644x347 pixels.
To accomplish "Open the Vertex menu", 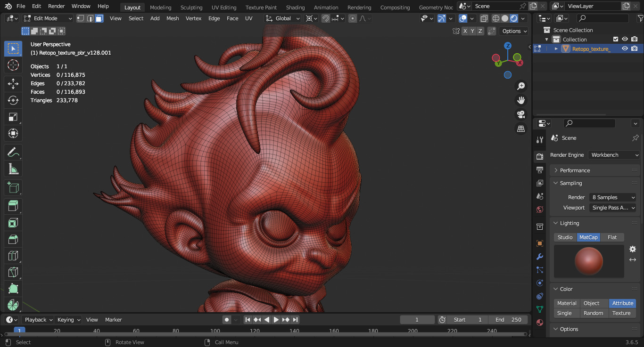I will 193,18.
